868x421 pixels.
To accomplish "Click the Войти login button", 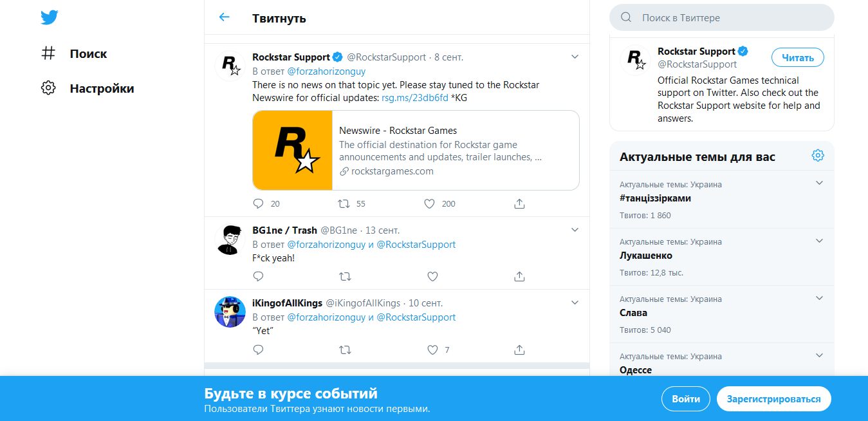I will click(x=686, y=399).
